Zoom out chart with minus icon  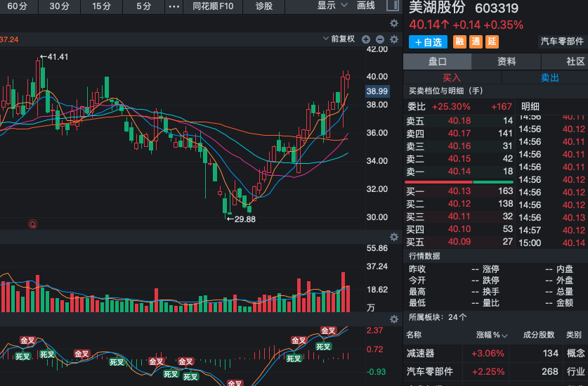pos(380,39)
